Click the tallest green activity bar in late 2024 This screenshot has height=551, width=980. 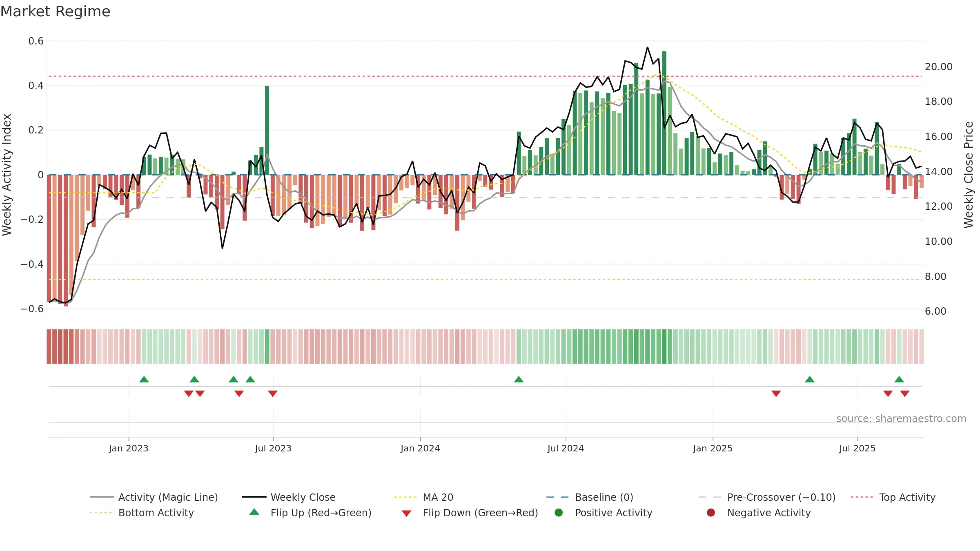[x=664, y=113]
